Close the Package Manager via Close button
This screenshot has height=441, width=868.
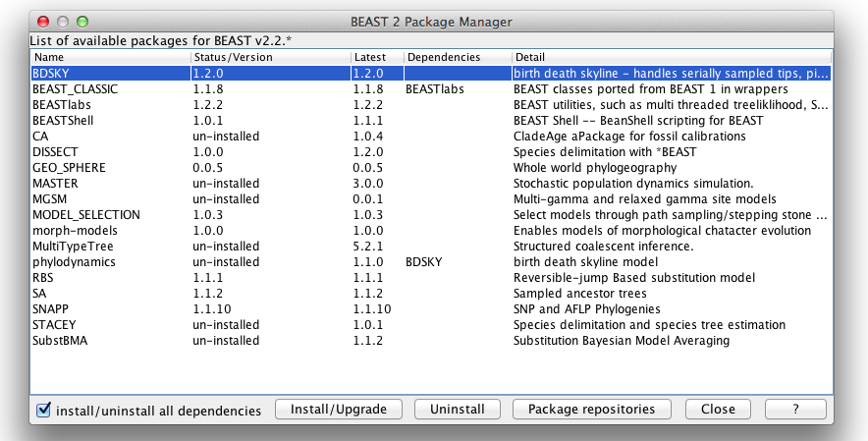pos(718,410)
